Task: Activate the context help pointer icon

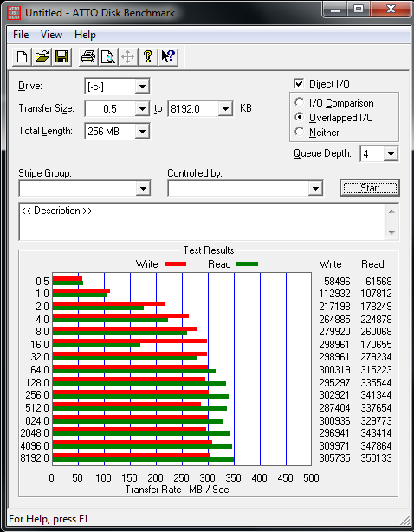Action: (x=168, y=56)
